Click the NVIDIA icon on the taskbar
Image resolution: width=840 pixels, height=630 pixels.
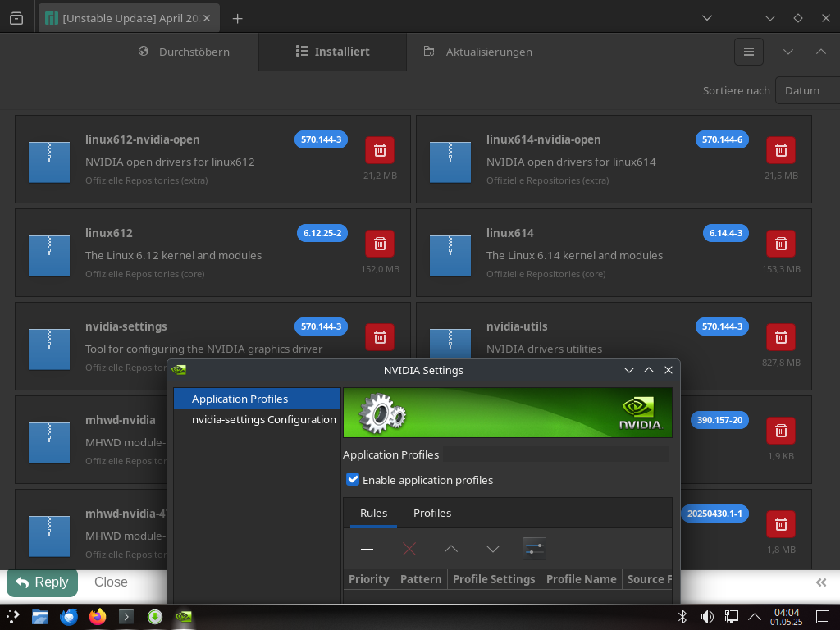(184, 617)
